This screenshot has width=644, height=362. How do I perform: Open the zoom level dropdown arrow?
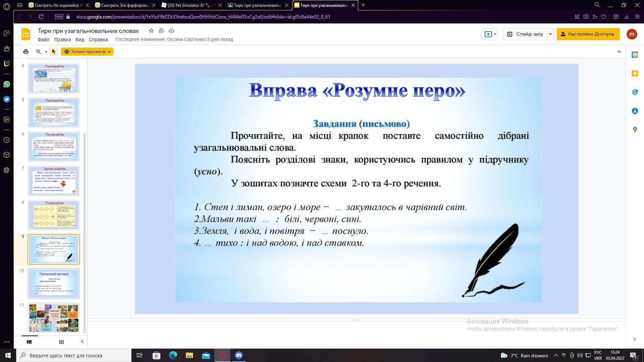46,52
